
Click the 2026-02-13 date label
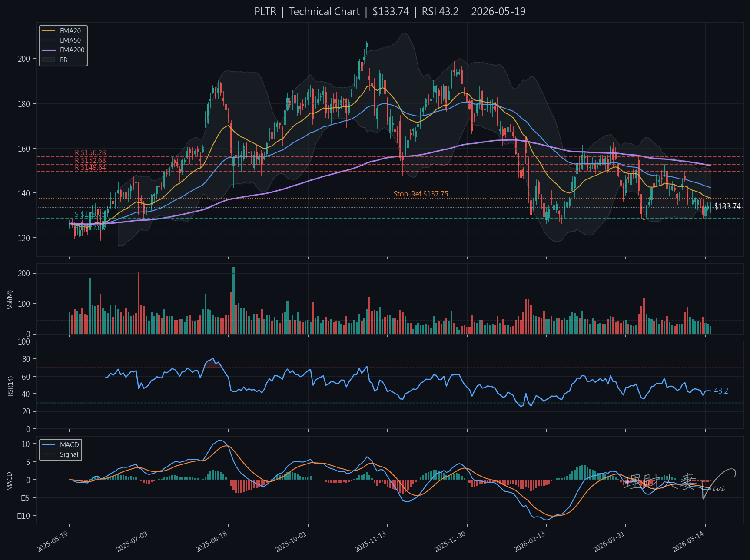point(530,541)
